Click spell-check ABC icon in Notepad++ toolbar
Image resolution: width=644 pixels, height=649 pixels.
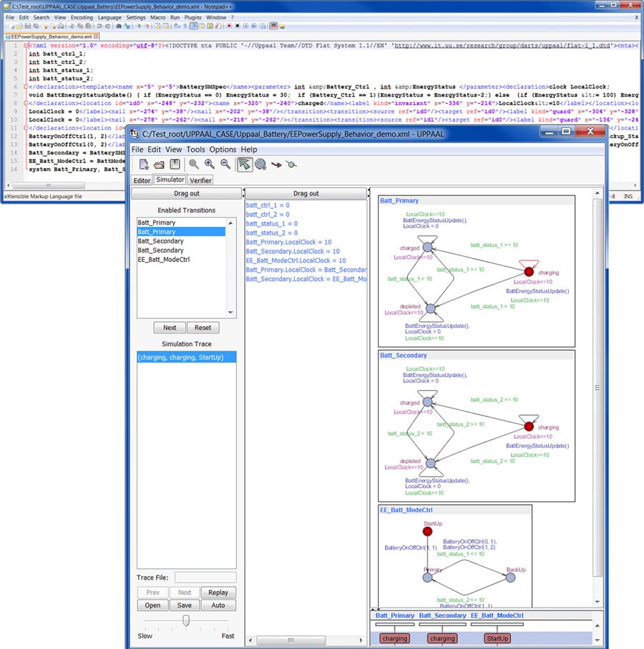pyautogui.click(x=273, y=26)
